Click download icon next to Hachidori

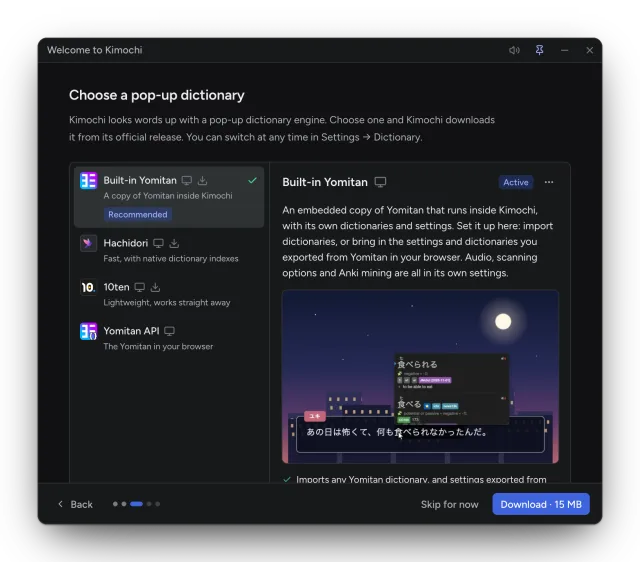click(x=174, y=243)
